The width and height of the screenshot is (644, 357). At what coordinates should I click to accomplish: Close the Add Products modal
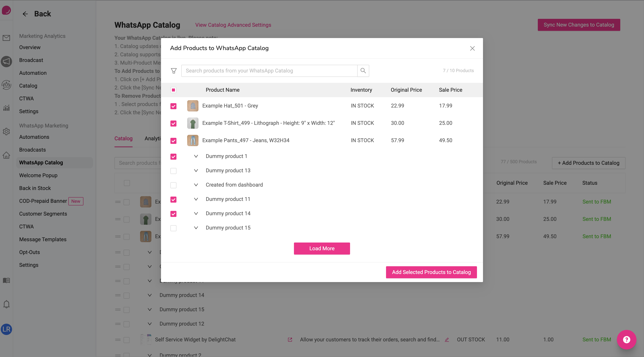click(x=472, y=49)
